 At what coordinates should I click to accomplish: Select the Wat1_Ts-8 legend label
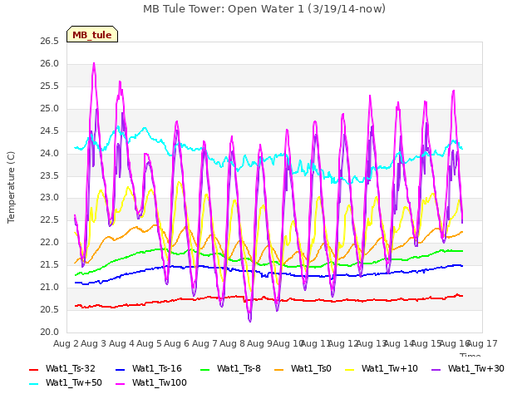(x=239, y=369)
